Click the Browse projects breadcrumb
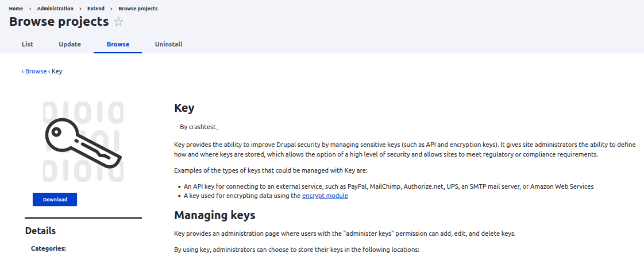Viewport: 644px width, 257px height. coord(138,9)
